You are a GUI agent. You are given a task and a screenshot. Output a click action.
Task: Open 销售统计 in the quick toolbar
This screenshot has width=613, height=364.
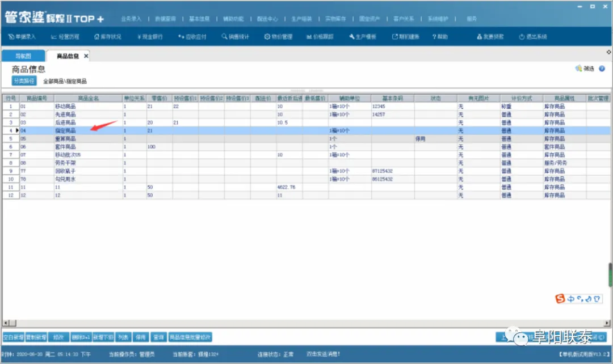coord(235,37)
